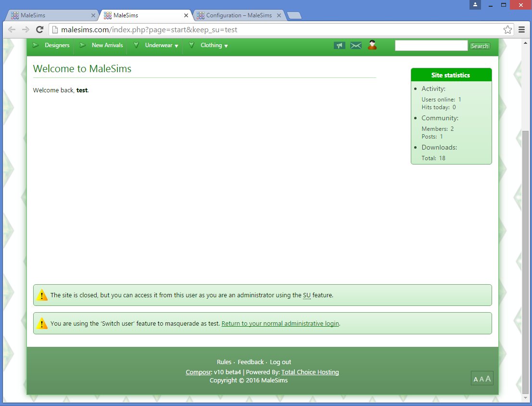Image resolution: width=532 pixels, height=406 pixels.
Task: Click the site closed warning icon
Action: [42, 295]
